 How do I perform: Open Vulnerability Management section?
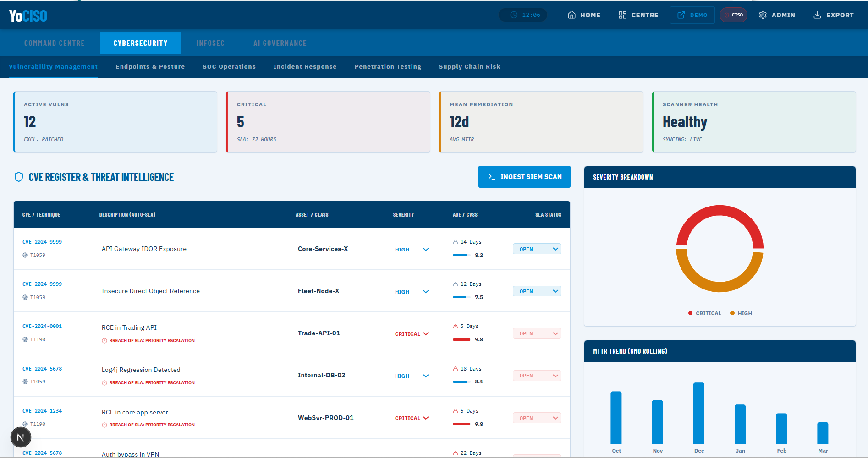(53, 67)
